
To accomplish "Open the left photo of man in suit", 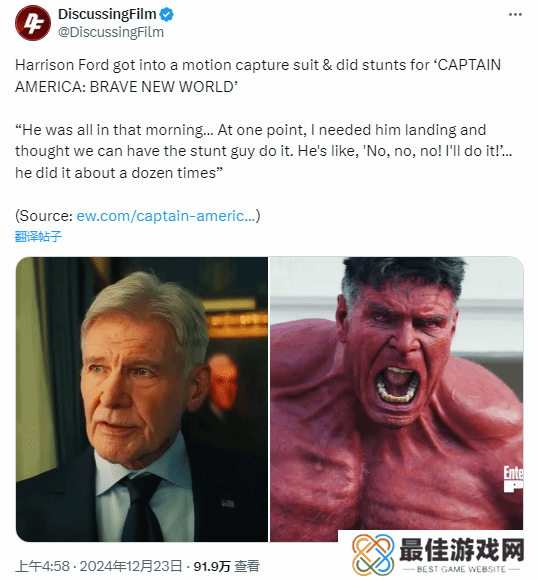I will [142, 399].
